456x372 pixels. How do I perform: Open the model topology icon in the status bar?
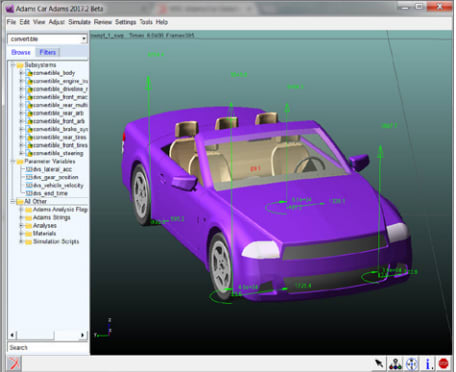point(395,364)
